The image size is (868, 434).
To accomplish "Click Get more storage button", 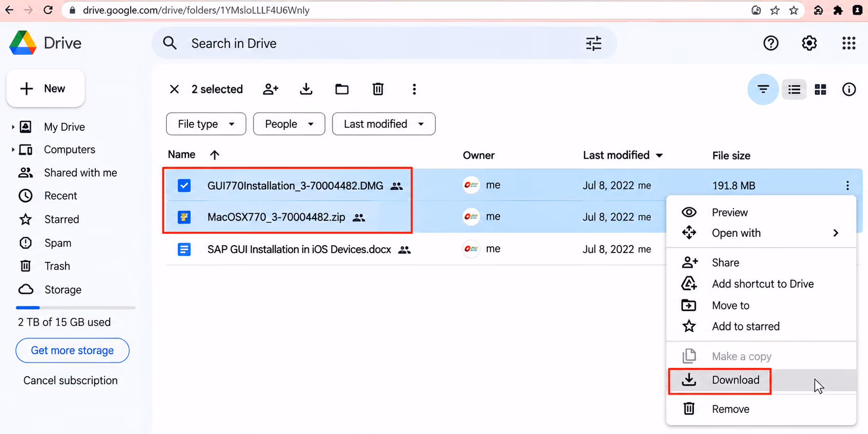I will [72, 350].
